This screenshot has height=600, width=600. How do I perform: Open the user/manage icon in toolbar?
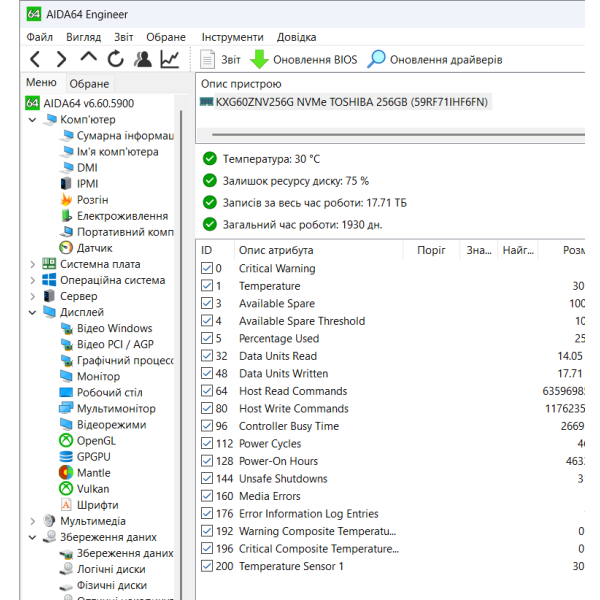tap(143, 59)
